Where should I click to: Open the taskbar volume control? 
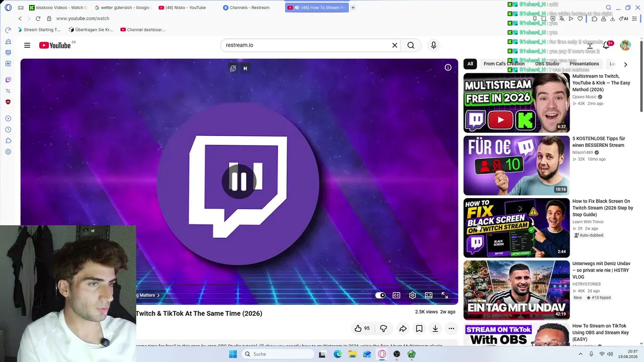coord(610,354)
